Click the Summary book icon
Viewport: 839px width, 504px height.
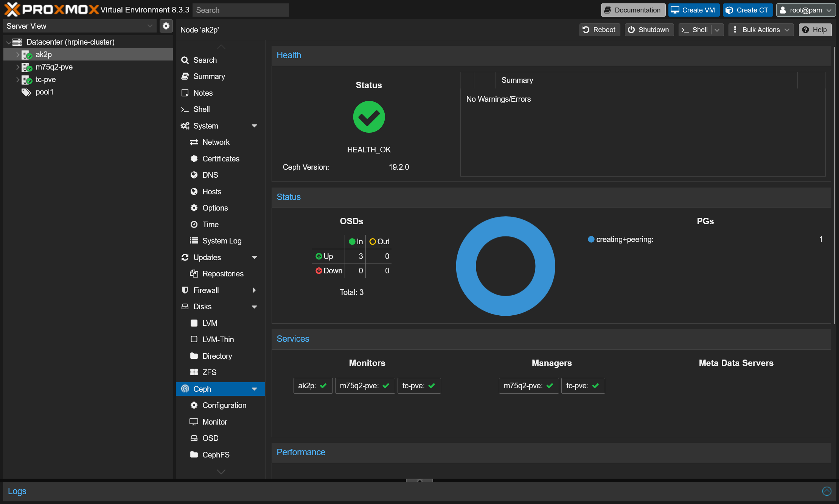(185, 76)
